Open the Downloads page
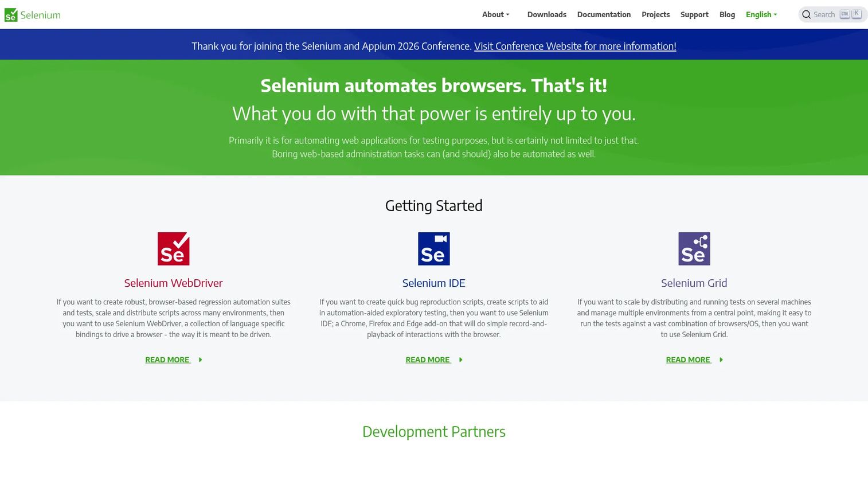Screen dimensions: 868x488 click(547, 15)
